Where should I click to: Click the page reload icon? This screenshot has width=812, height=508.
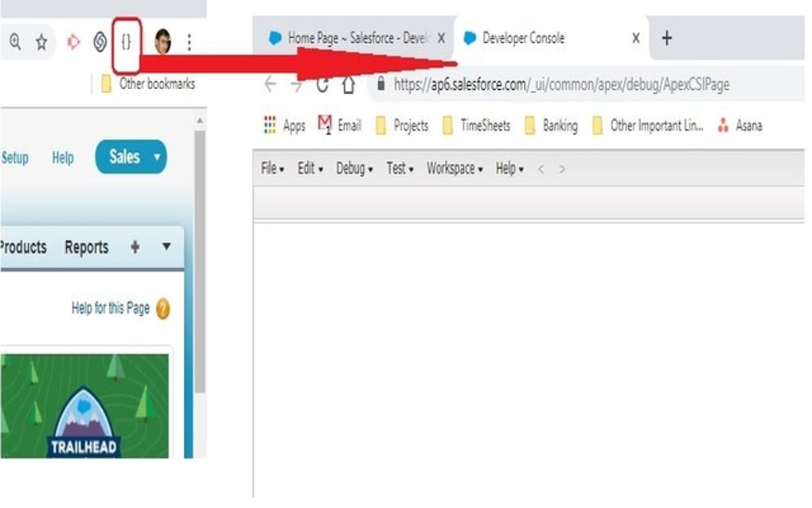point(322,84)
